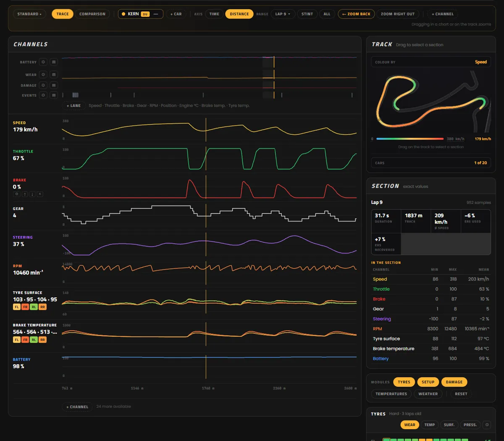Viewport: 504px width, 441px height.
Task: Toggle FL wheel in Tyre Surface
Action: coord(17,307)
